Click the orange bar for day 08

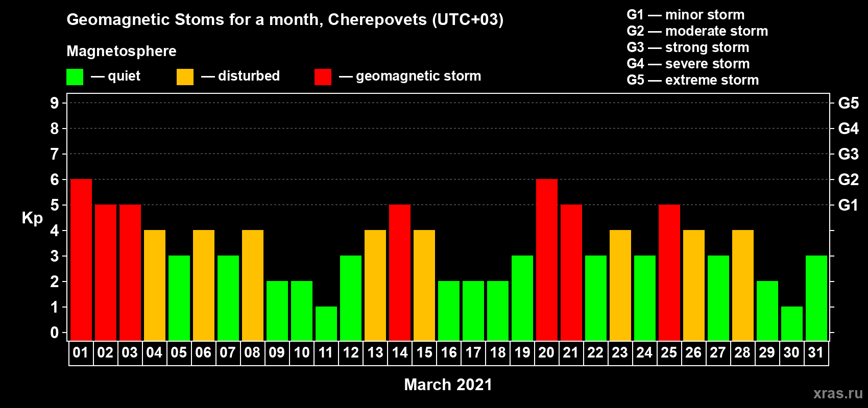point(253,286)
